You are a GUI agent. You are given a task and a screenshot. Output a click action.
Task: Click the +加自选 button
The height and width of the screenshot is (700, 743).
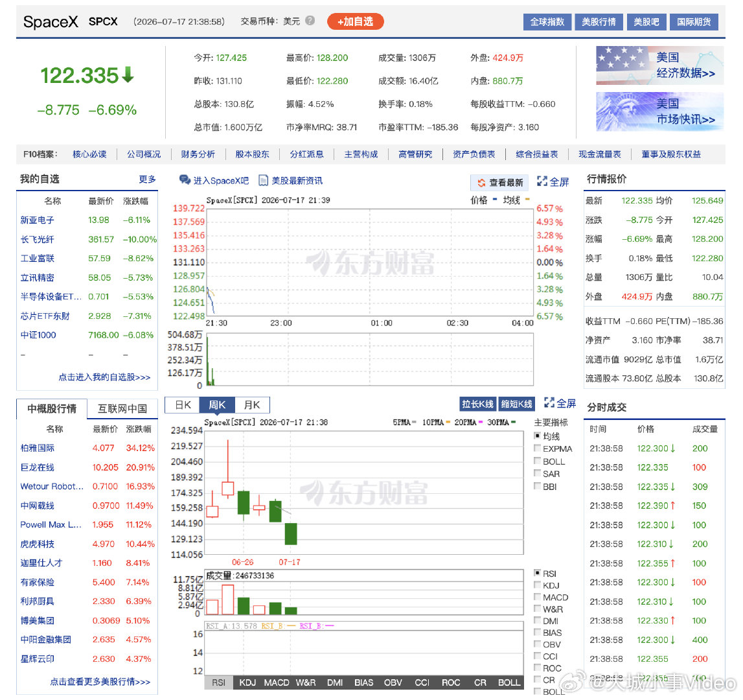click(356, 21)
